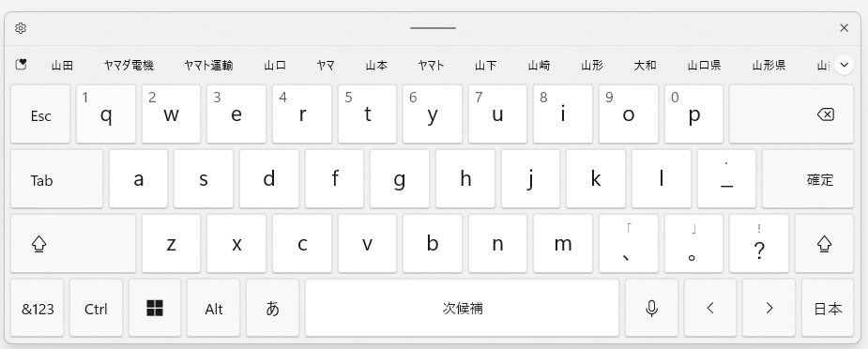
Task: Tap the l key
Action: tap(661, 178)
